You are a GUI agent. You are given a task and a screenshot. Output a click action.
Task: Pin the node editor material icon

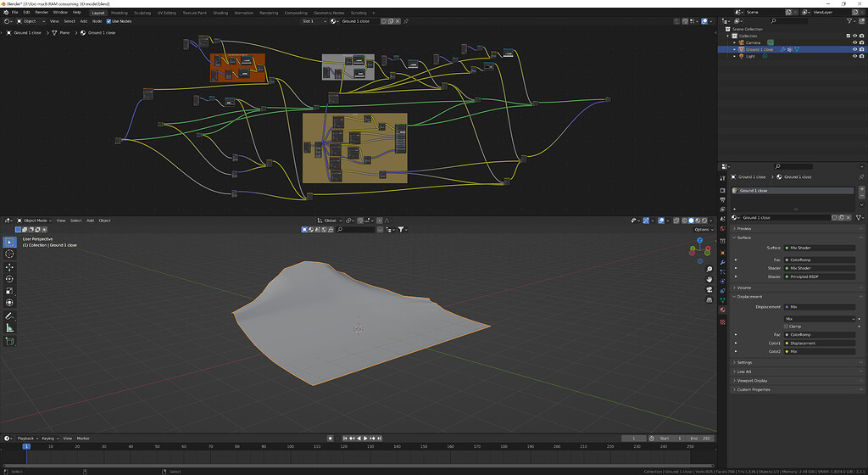[x=406, y=21]
